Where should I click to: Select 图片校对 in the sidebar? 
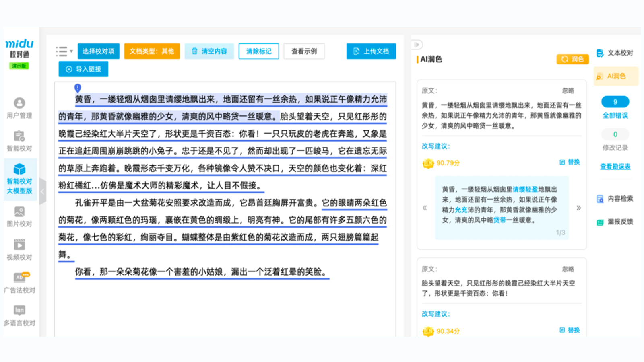[19, 216]
